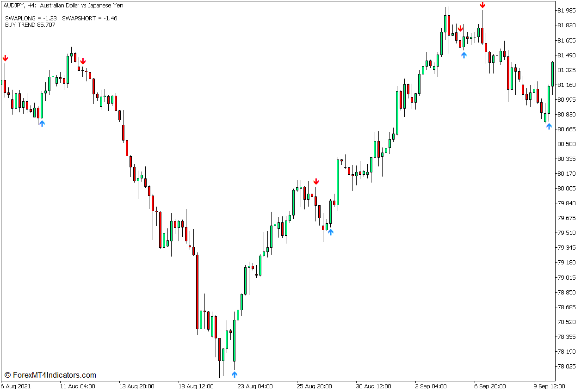581x392 pixels.
Task: Select the first red down arrow near 6 Aug
Action: 6,58
